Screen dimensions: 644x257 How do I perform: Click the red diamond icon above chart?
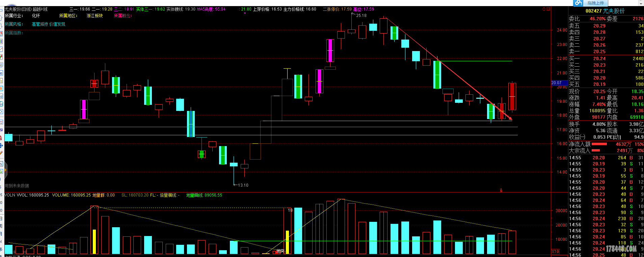544,9
